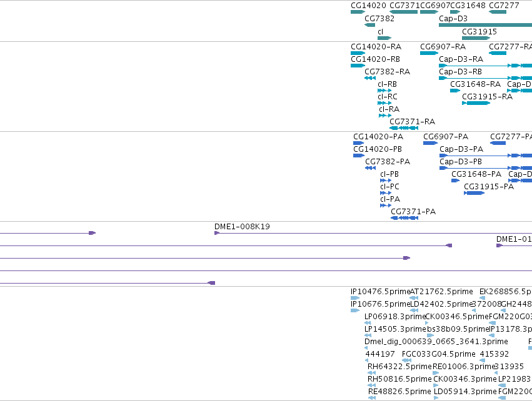532x401 pixels.
Task: Open EST RE01006.3prime
Action: (x=436, y=373)
